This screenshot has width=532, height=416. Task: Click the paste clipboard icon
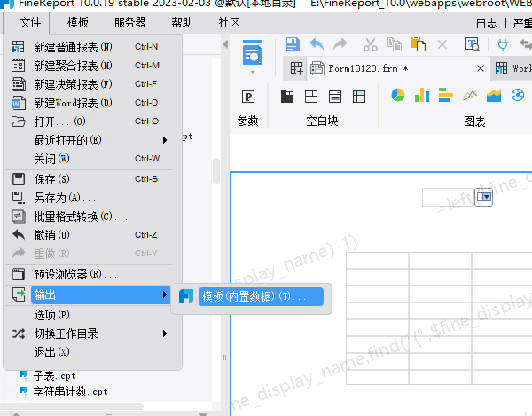pos(419,44)
